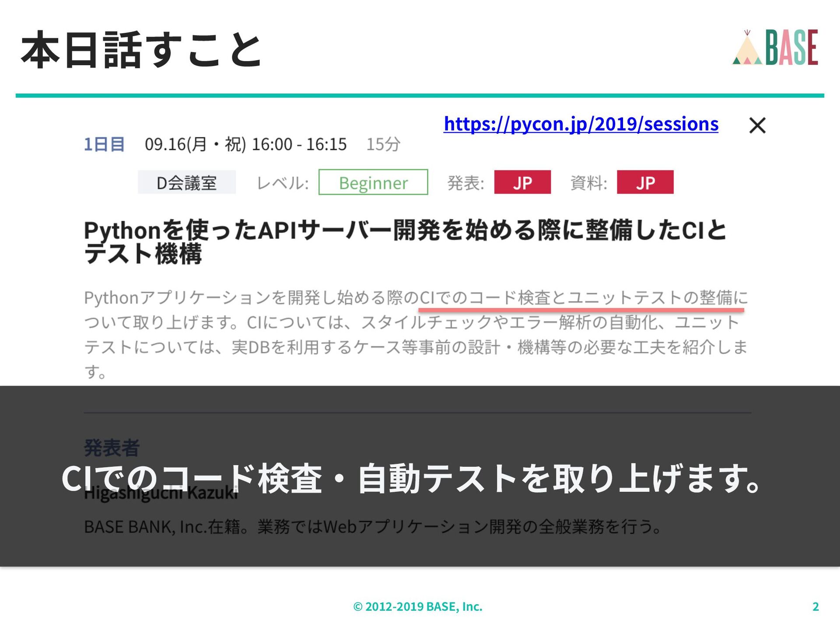Click the session time 16:00 - 16:15
This screenshot has width=840, height=630.
pyautogui.click(x=299, y=144)
